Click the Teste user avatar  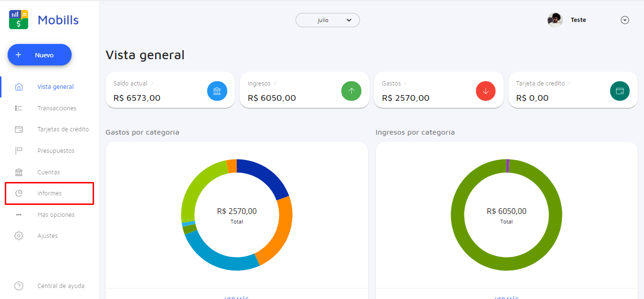click(x=555, y=20)
